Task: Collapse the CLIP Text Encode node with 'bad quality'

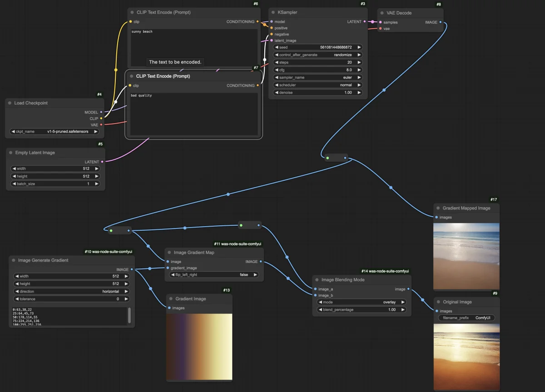Action: coord(131,76)
